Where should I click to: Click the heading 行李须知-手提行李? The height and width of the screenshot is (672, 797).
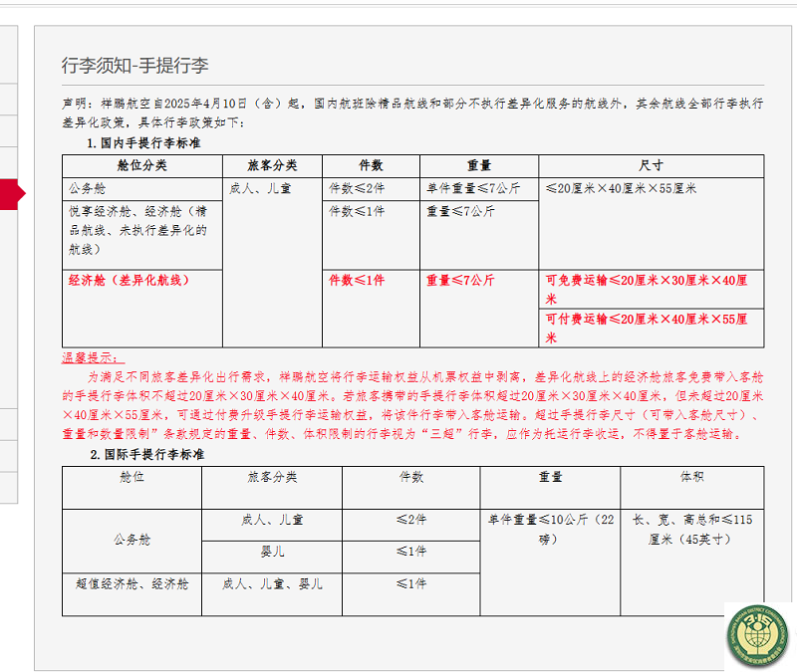(x=135, y=66)
